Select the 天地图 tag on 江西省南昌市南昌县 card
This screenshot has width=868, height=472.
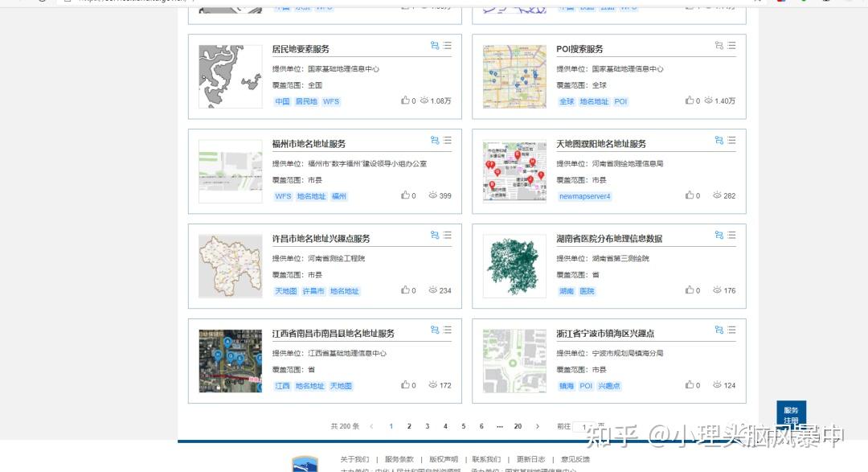342,386
